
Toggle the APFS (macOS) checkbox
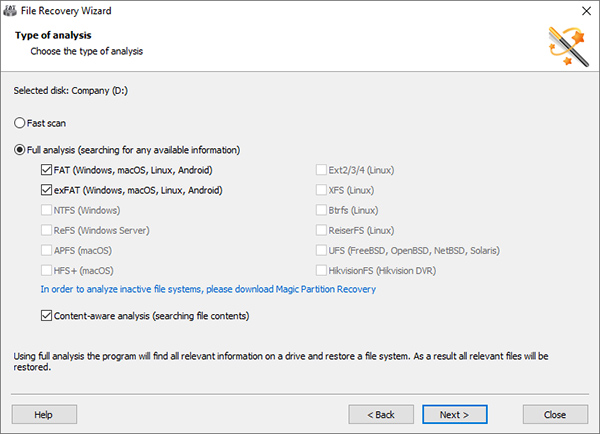click(x=46, y=250)
